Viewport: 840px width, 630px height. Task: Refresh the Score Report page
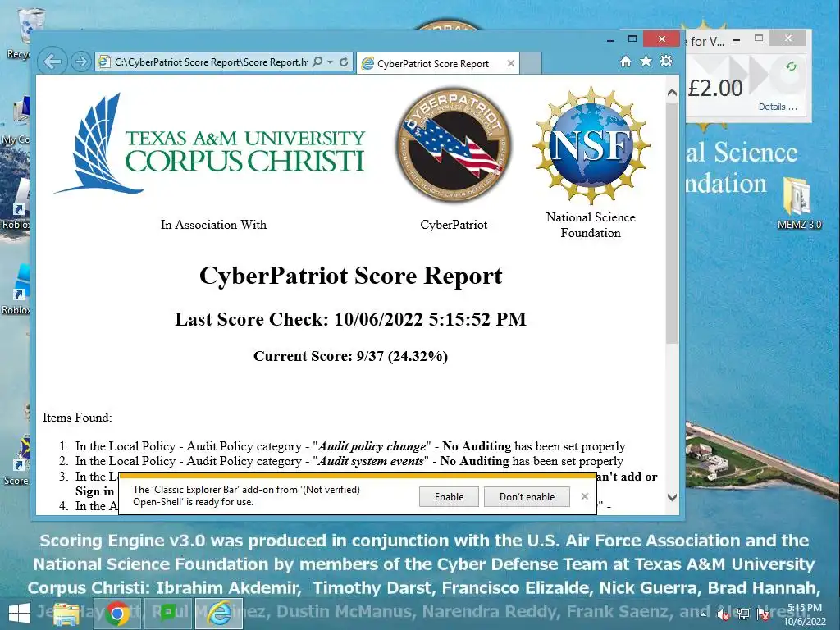(x=344, y=62)
